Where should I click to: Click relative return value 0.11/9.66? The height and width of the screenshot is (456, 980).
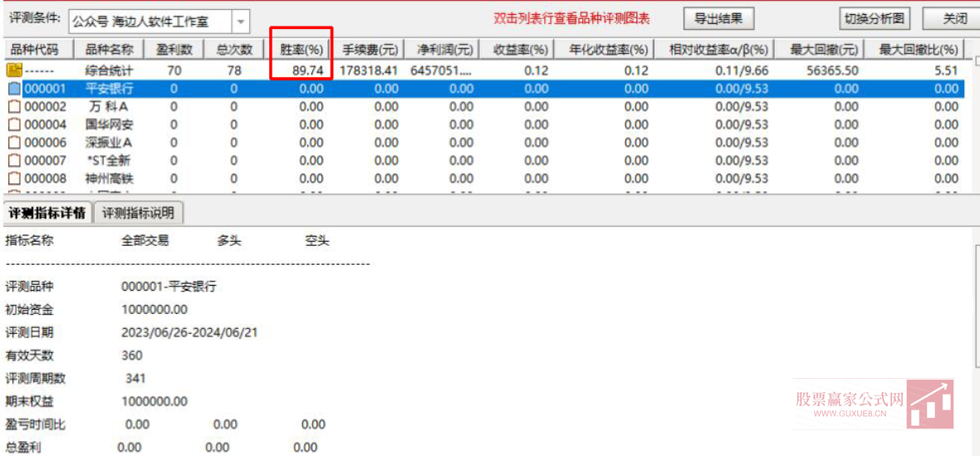tap(742, 71)
